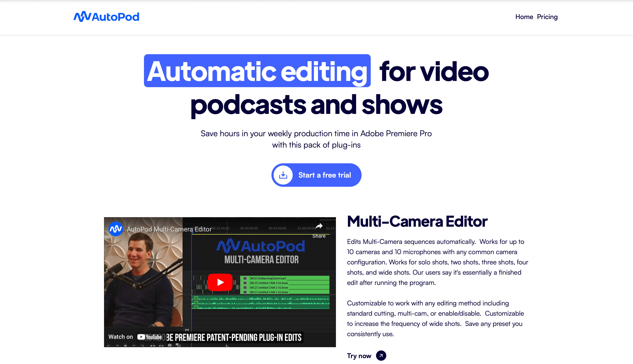
Task: Click the Start a free trial button
Action: 316,175
